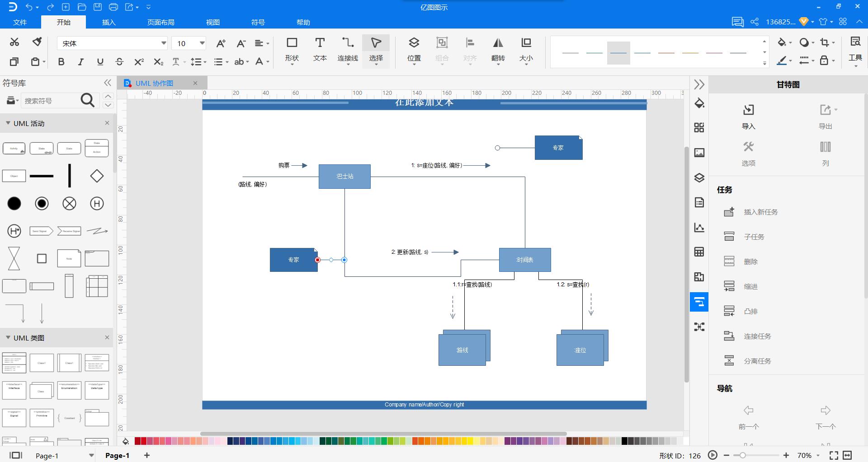868x462 pixels.
Task: Pick the red swatch in color palette
Action: point(137,441)
